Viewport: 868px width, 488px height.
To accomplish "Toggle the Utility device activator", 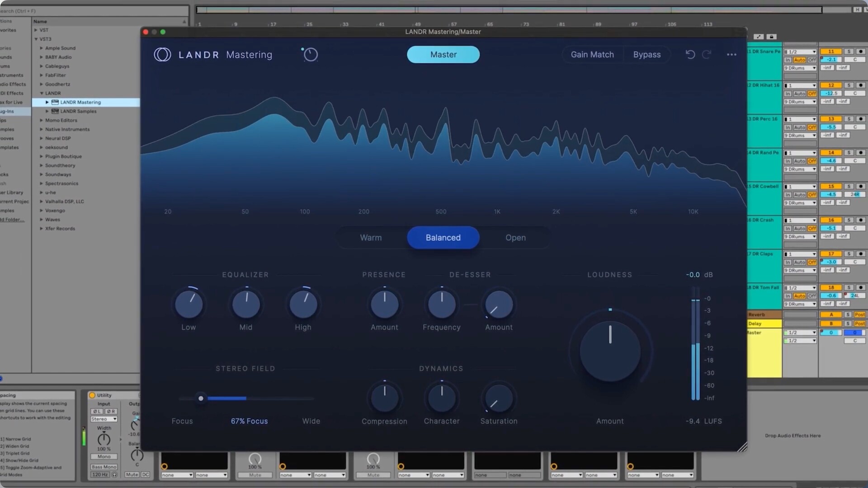I will [x=92, y=395].
